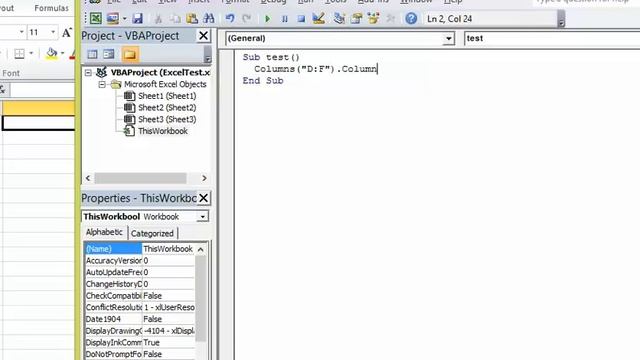The width and height of the screenshot is (640, 360).
Task: Save the workbook with the floppy icon
Action: (138, 18)
